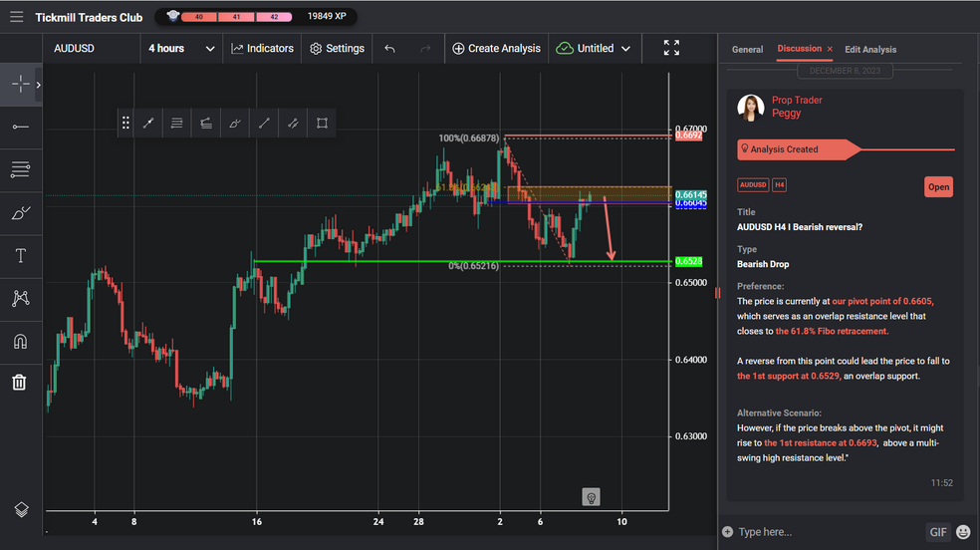Screen dimensions: 980x550
Task: Pick the parallel channel tool in the floating toolbar
Action: [x=293, y=124]
